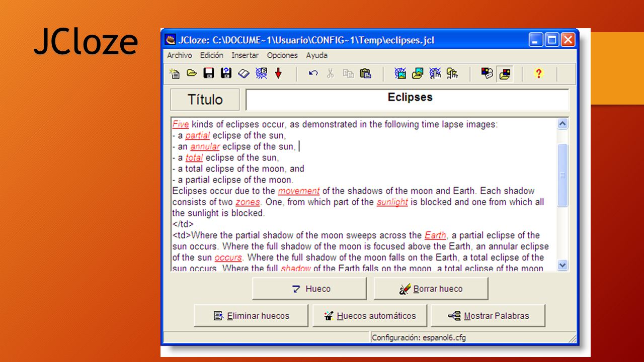Click the JCloze window icon in the title bar
Viewport: 644px width, 362px height.
click(x=172, y=40)
